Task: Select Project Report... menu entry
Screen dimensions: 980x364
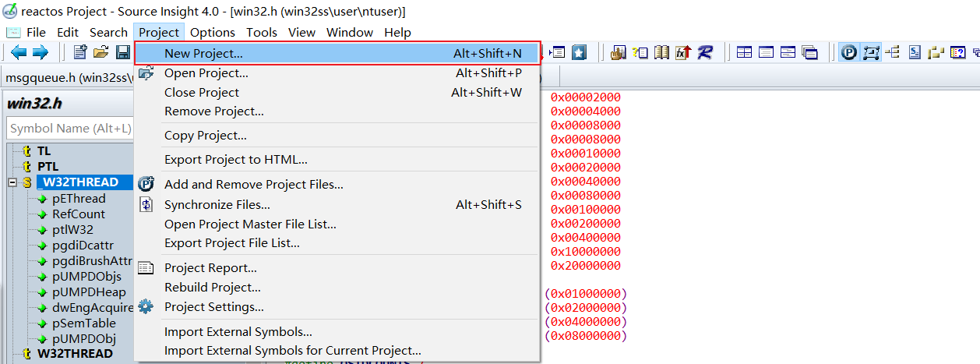Action: [337, 268]
